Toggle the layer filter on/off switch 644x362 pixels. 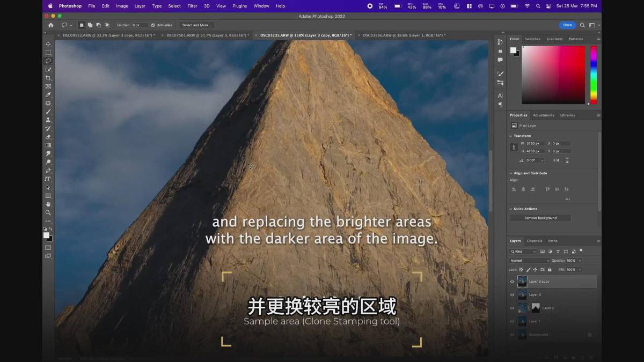(581, 250)
